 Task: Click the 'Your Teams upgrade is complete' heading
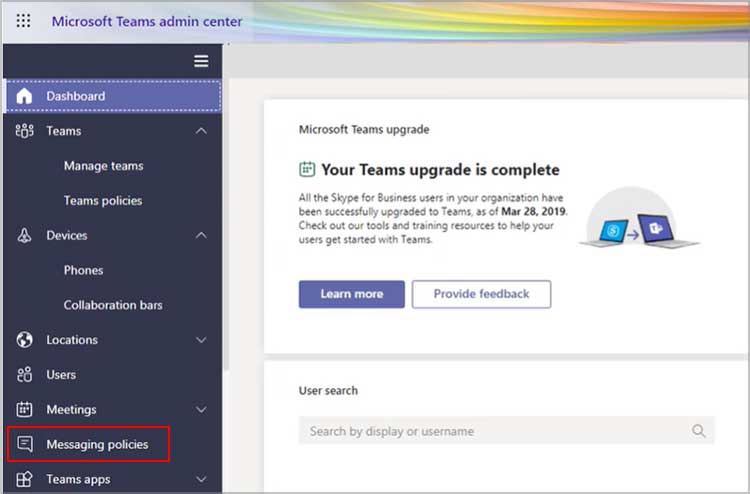coord(441,170)
